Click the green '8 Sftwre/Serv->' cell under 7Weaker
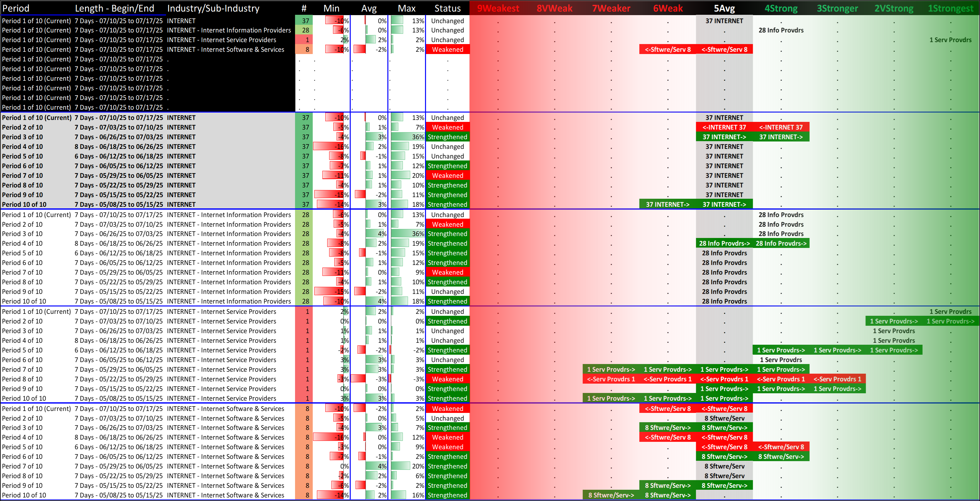This screenshot has width=980, height=501. tap(611, 495)
